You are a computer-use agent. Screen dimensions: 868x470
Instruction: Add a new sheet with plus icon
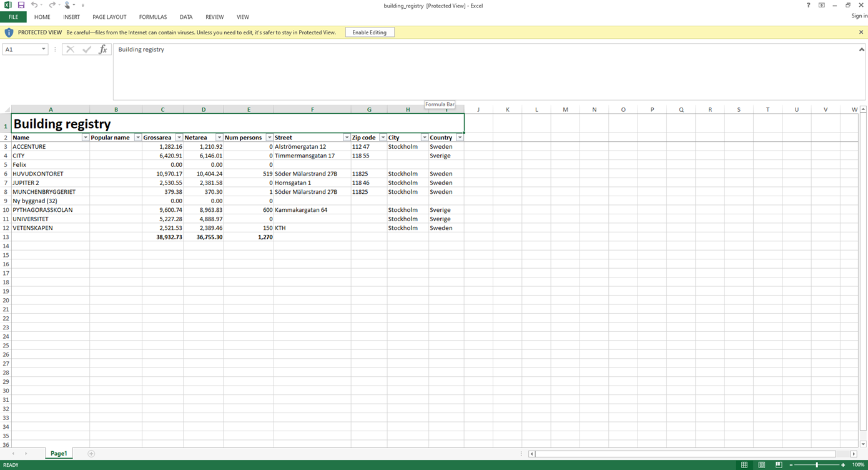pos(91,454)
